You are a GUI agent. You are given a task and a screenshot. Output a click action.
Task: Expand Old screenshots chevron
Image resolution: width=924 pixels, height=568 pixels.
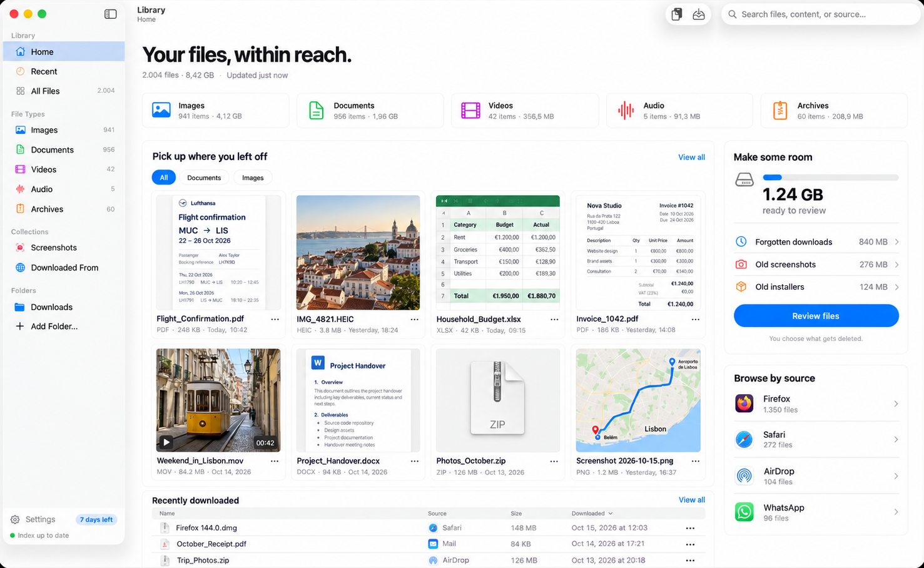pos(896,265)
